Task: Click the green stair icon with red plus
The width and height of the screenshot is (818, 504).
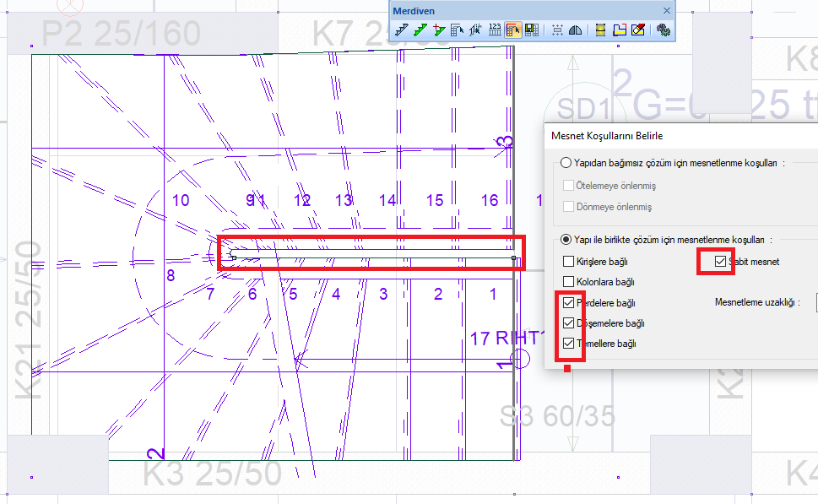Action: pyautogui.click(x=439, y=30)
